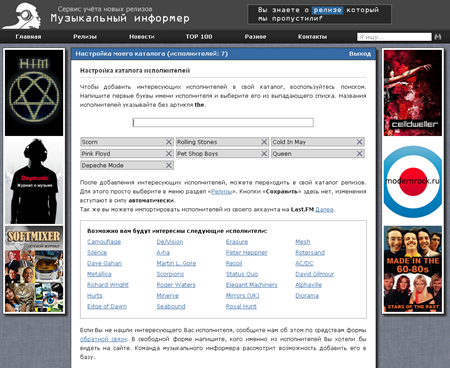Click the Музыкальный информер logo
450x368 pixels.
[x=97, y=15]
